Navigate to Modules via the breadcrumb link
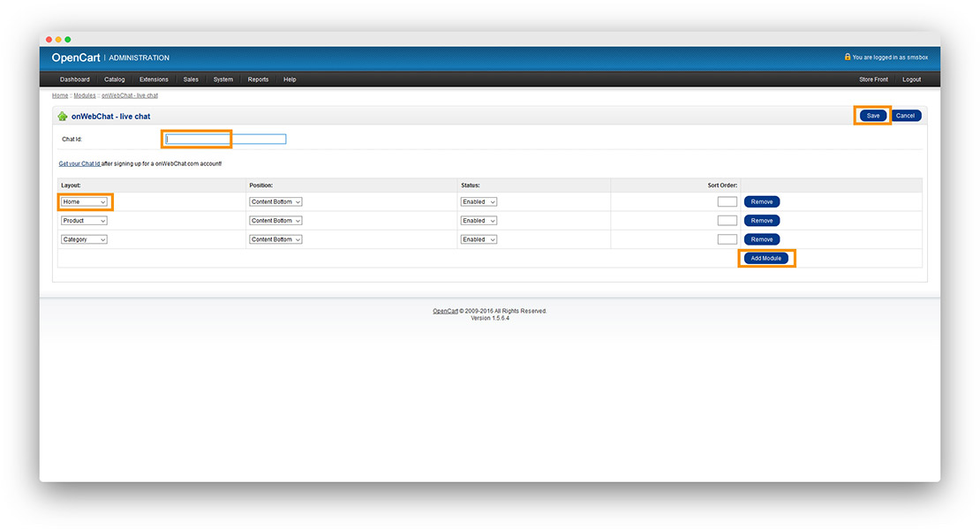The width and height of the screenshot is (980, 529). coord(84,94)
